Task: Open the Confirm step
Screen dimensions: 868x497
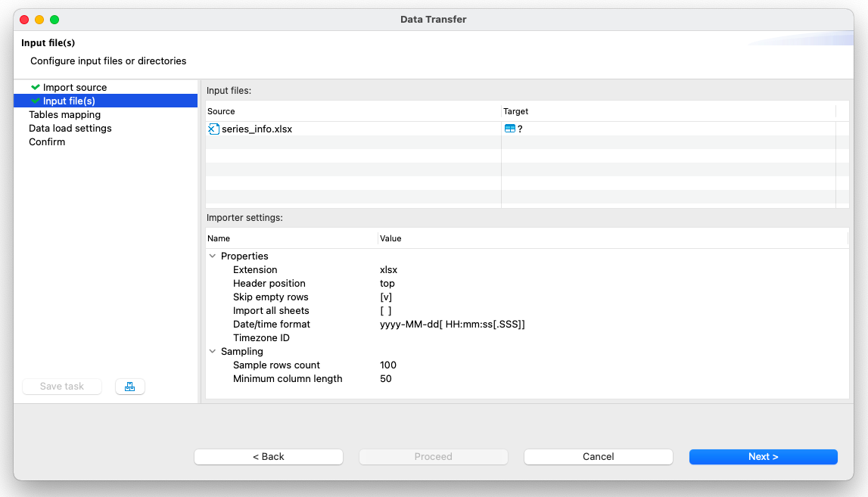Action: [x=46, y=141]
